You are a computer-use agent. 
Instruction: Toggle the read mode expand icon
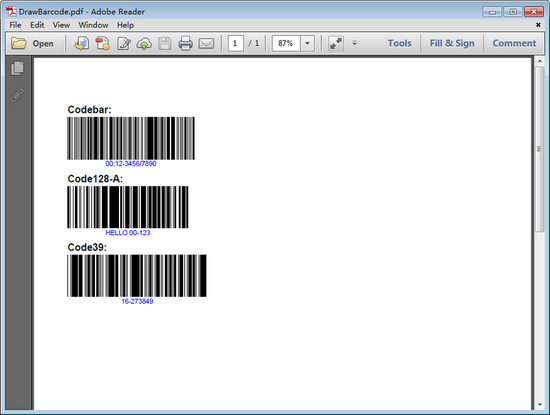[x=336, y=43]
